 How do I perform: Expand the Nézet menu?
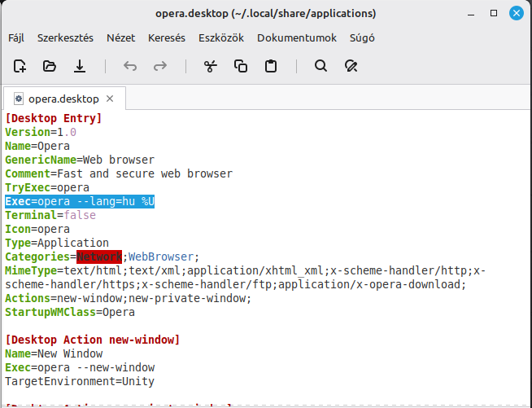click(x=121, y=37)
